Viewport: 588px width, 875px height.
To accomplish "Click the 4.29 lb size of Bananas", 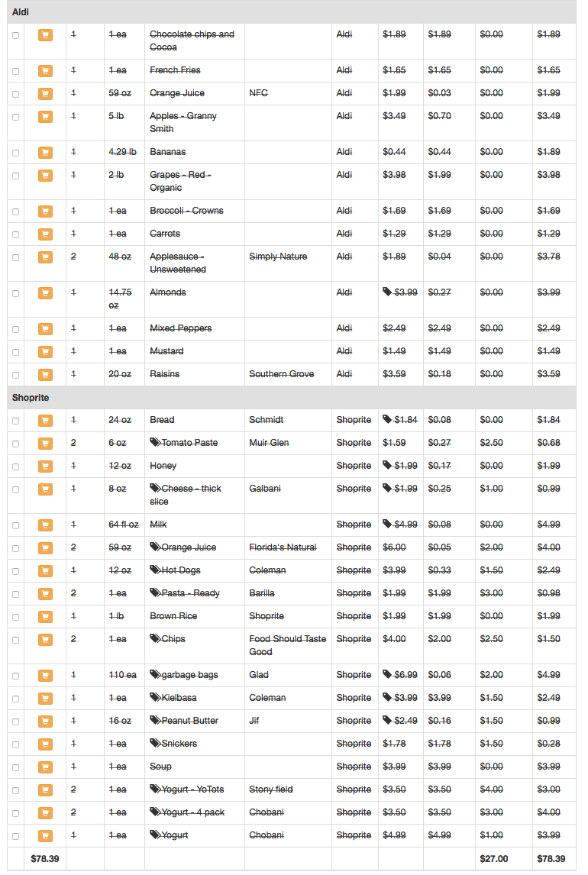I will pyautogui.click(x=123, y=152).
